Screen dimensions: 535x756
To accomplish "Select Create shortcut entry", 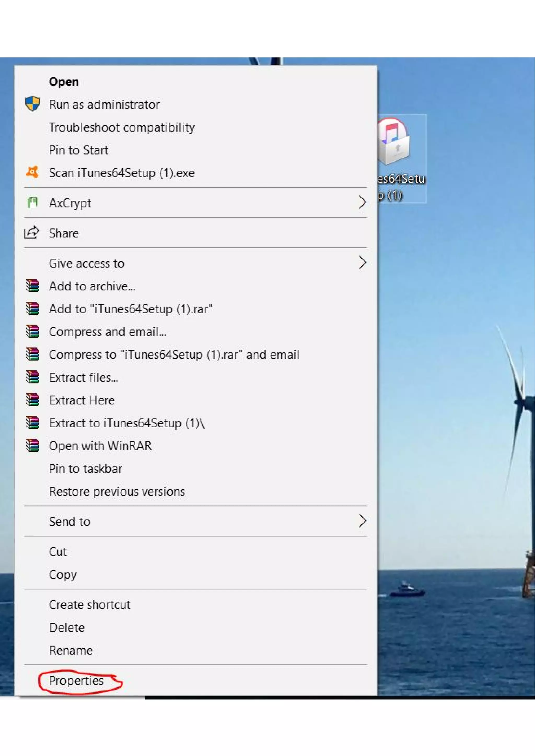I will tap(89, 605).
